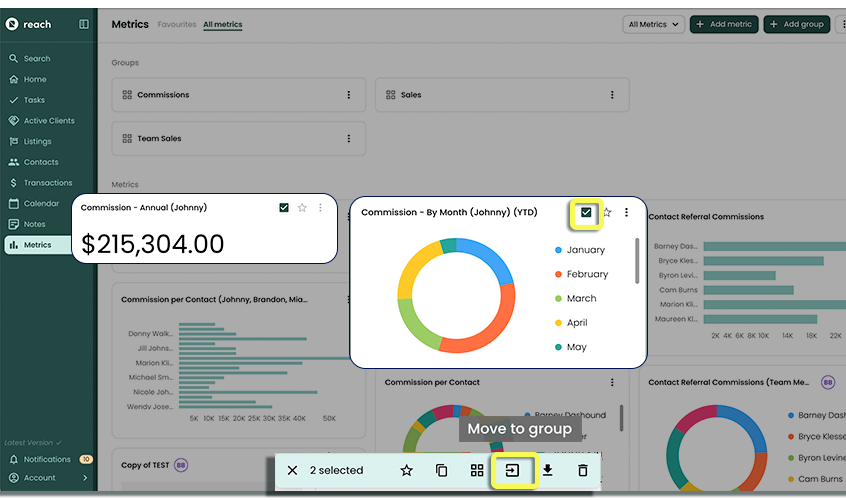Viewport: 846px width, 500px height.
Task: Uncheck Commission - By Month (Johnny) checkbox
Action: click(x=586, y=212)
